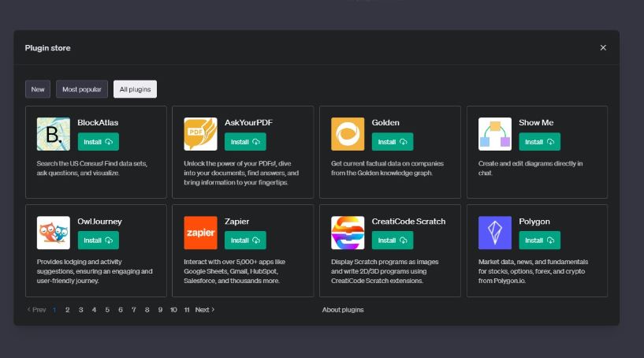Switch to the Most popular tab
The image size is (644, 358).
point(82,89)
